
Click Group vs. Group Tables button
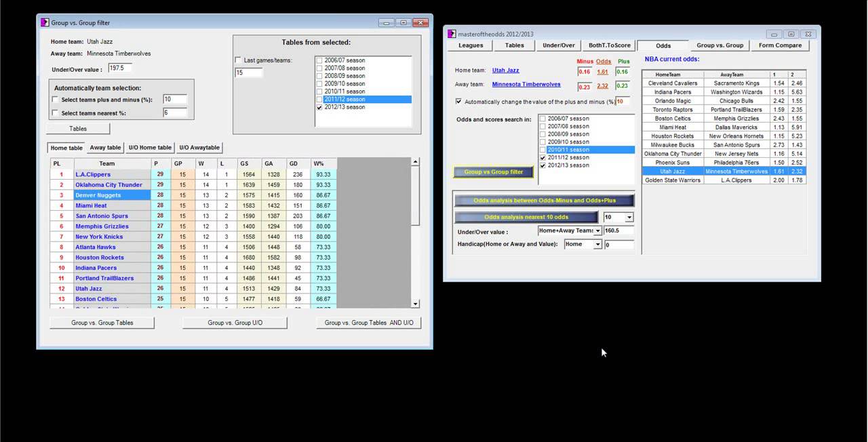102,323
